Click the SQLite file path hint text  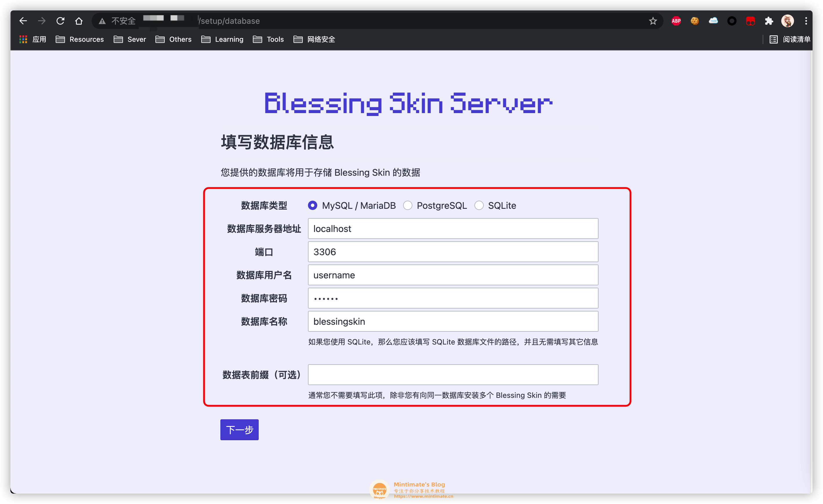(453, 342)
